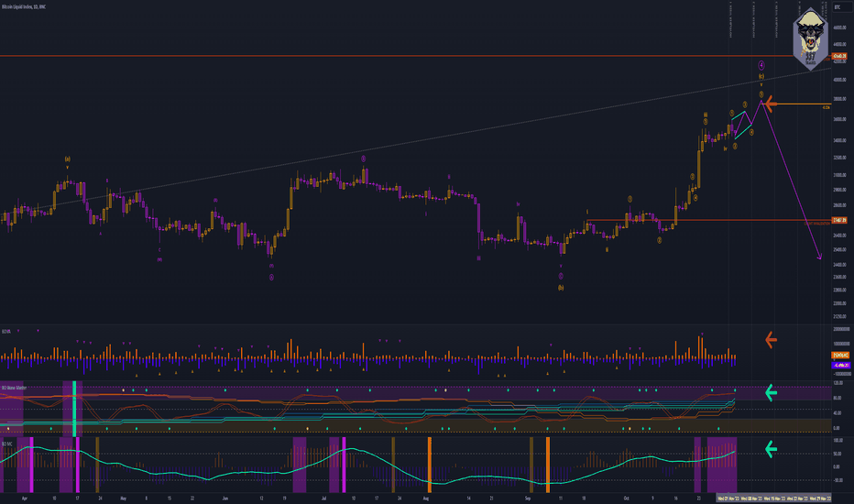This screenshot has width=854, height=504.
Task: Click the Apr label on time axis
Action: pyautogui.click(x=24, y=498)
